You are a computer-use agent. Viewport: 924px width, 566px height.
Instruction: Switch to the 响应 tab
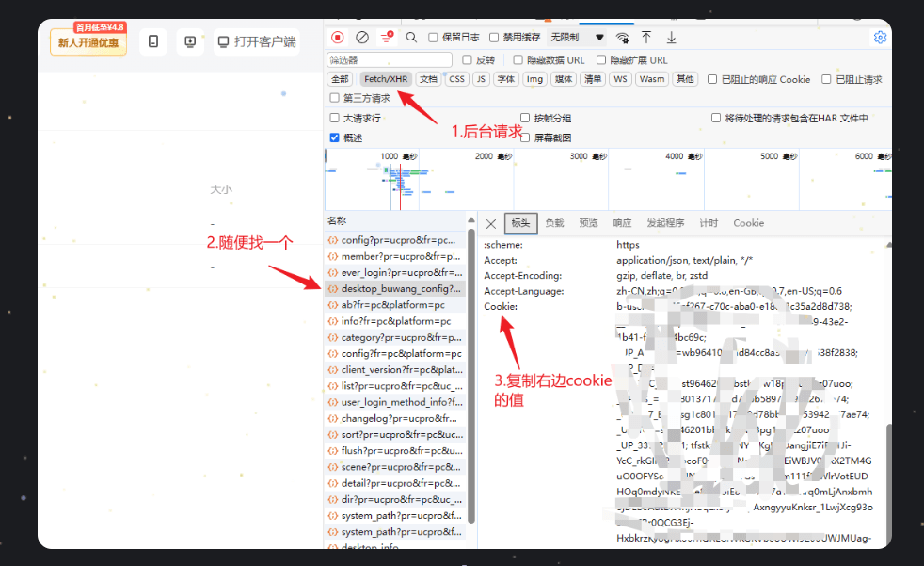622,223
